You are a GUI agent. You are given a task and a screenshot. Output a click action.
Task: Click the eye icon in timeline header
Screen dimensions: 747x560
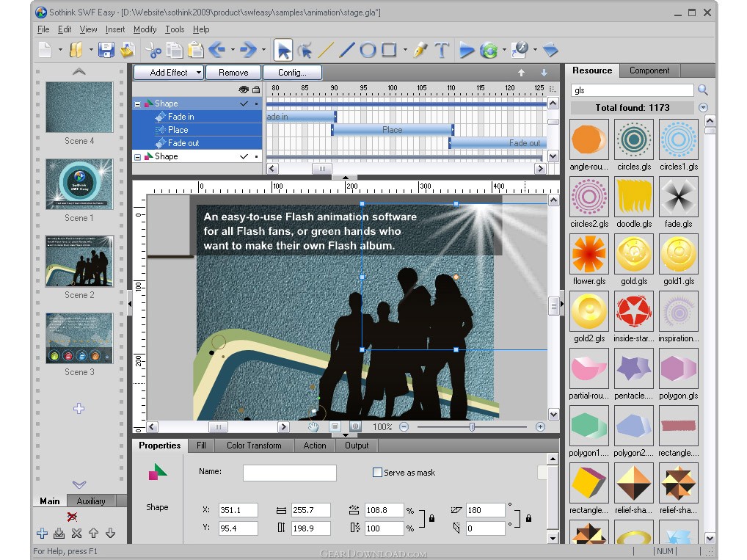(244, 90)
